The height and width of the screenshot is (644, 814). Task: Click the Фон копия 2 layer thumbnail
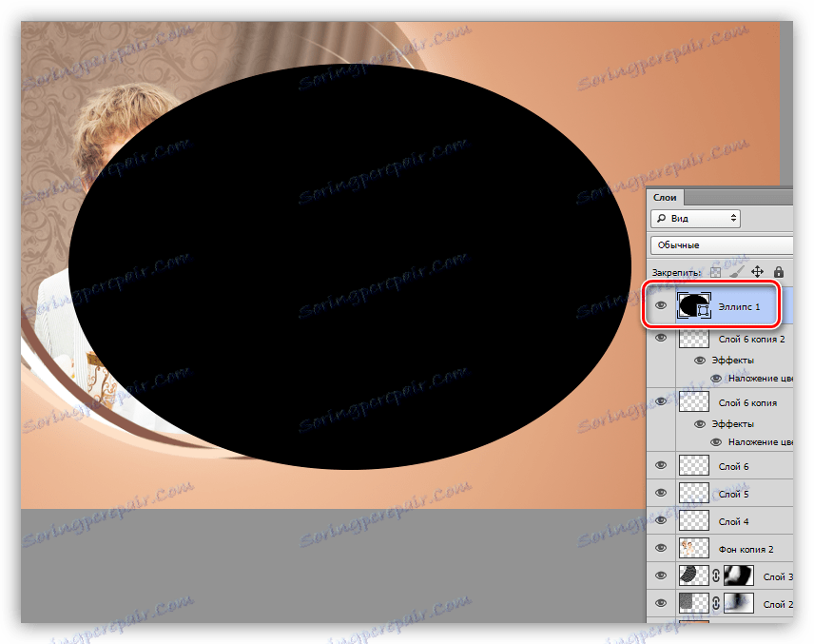(694, 548)
